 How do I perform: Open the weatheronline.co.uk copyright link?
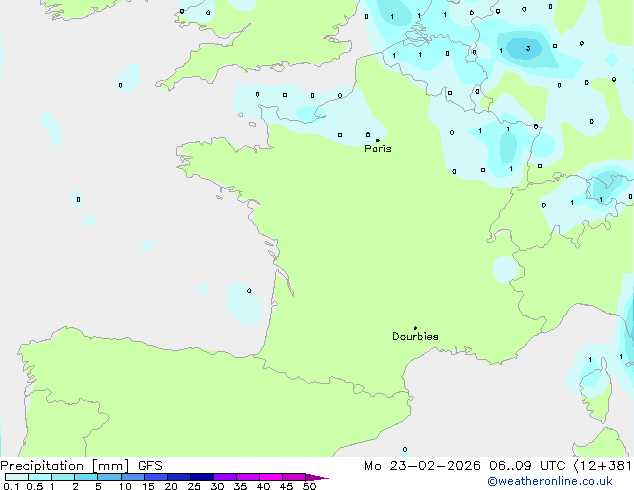click(x=550, y=481)
